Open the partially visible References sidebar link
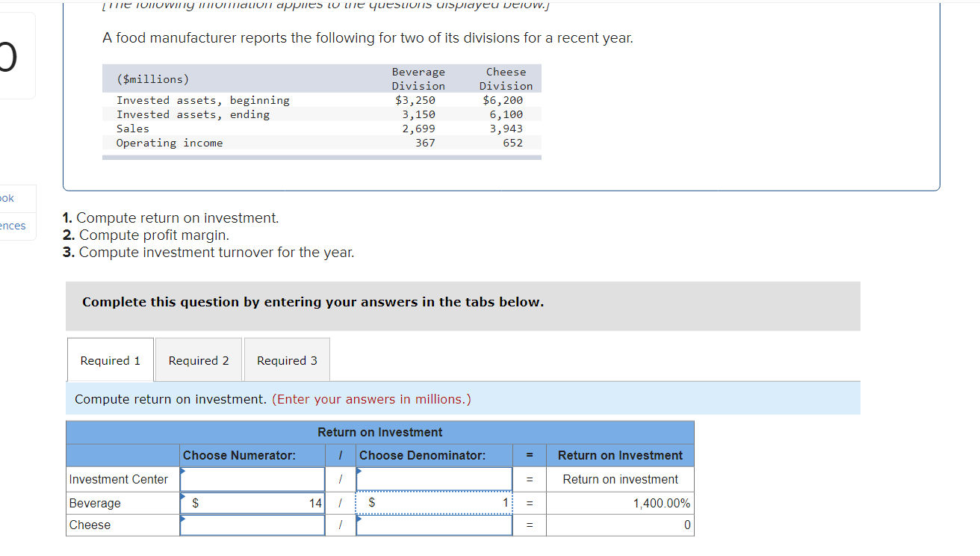This screenshot has width=980, height=556. 13,226
